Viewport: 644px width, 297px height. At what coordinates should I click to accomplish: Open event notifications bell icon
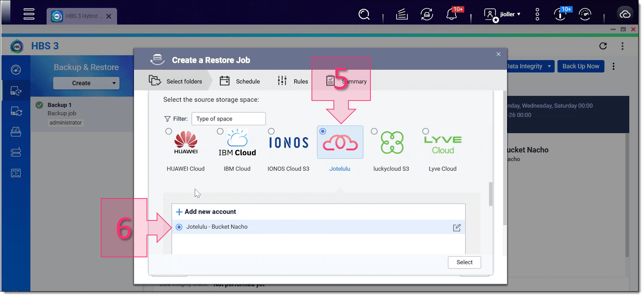click(452, 14)
